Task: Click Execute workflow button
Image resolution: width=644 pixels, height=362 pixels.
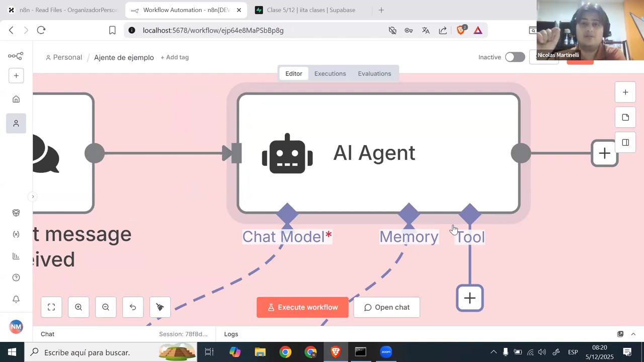Action: click(x=302, y=307)
